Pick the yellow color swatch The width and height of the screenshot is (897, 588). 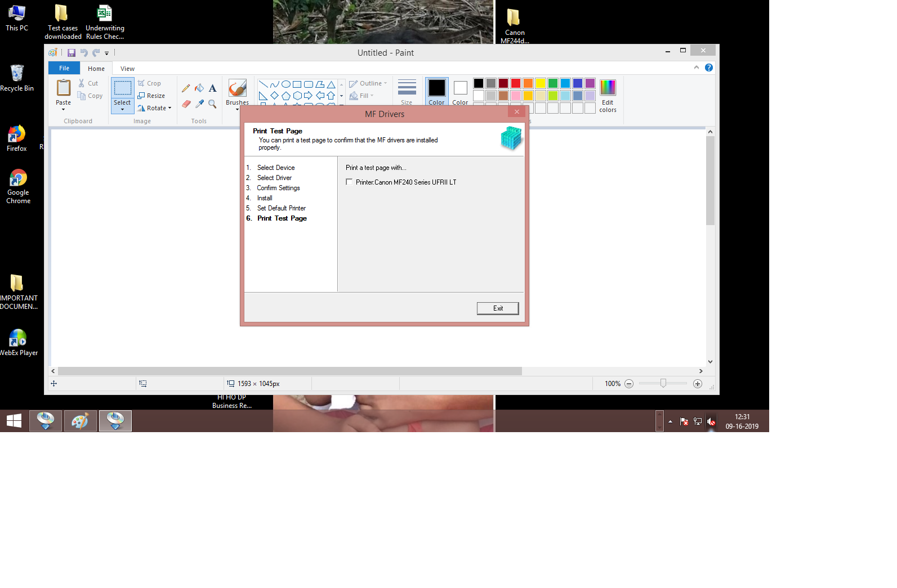click(541, 83)
